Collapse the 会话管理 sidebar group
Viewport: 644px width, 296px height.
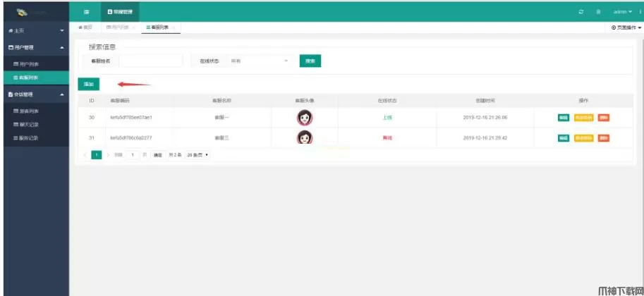(36, 94)
